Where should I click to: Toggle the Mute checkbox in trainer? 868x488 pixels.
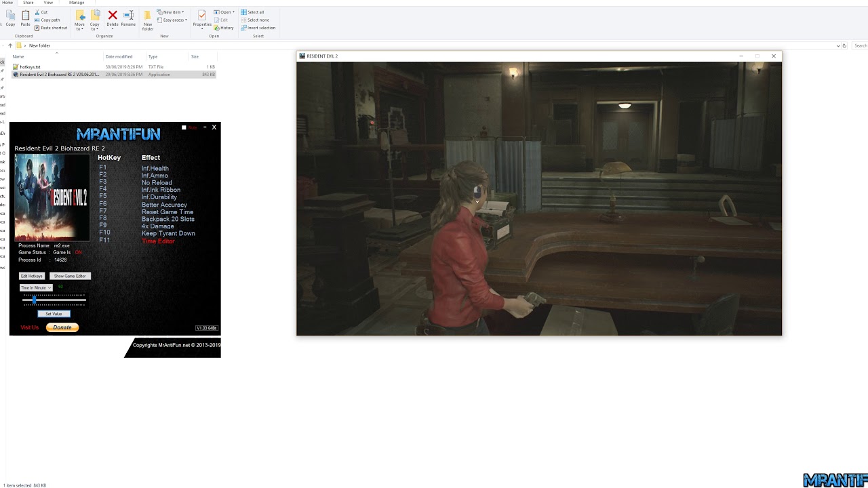(184, 127)
